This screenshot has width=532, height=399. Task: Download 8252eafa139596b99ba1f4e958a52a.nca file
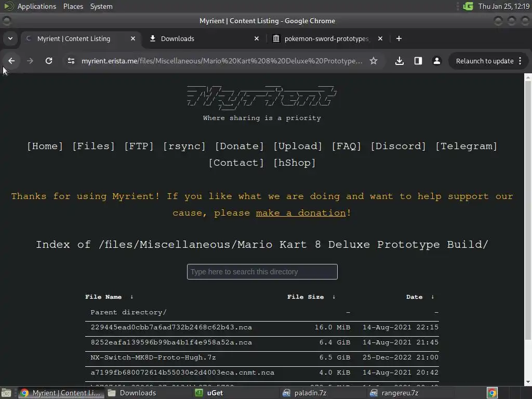tap(171, 342)
